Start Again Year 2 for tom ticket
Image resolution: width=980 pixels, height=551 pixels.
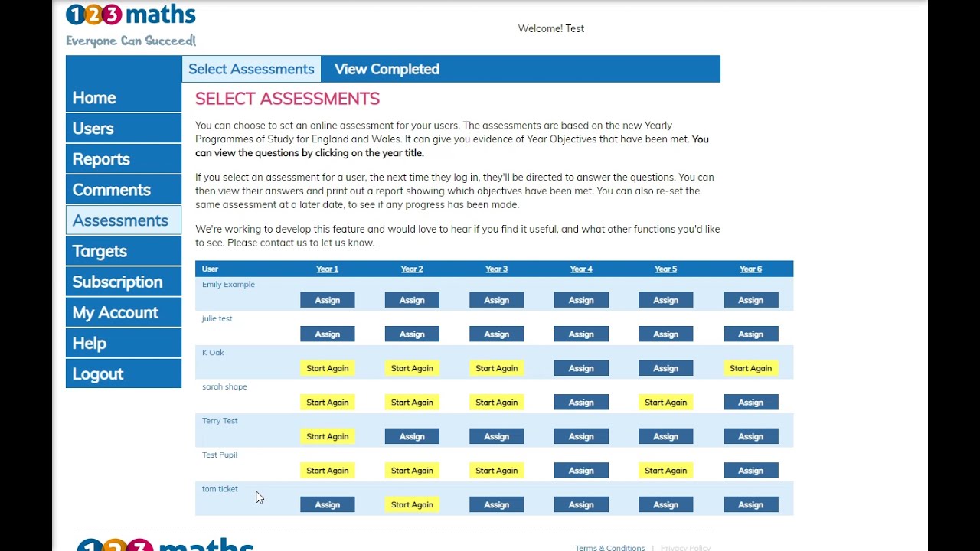click(412, 504)
